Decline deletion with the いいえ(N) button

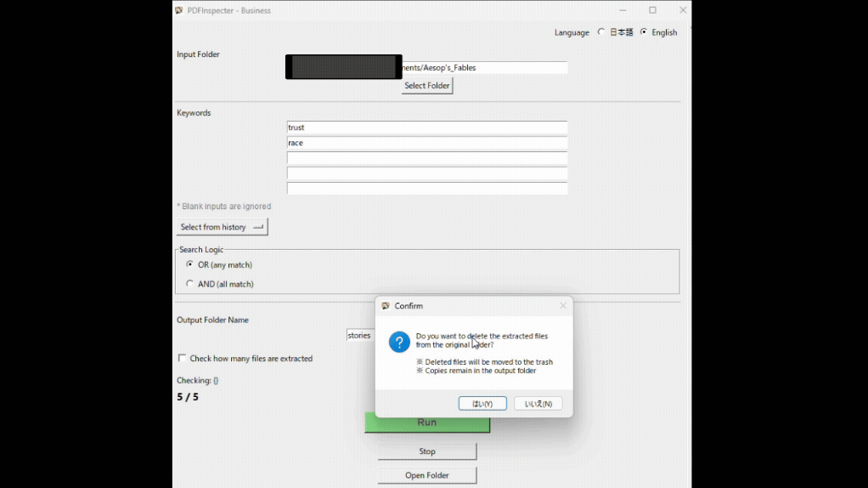click(538, 404)
